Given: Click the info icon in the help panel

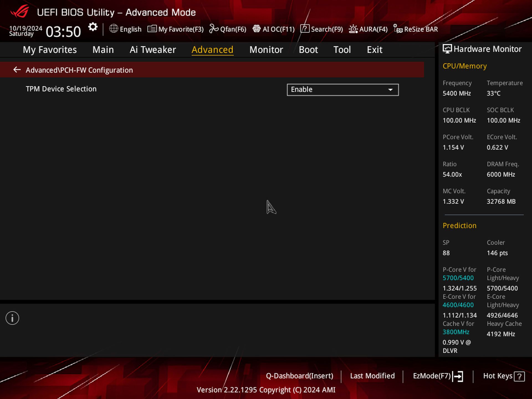Looking at the screenshot, I should [12, 318].
